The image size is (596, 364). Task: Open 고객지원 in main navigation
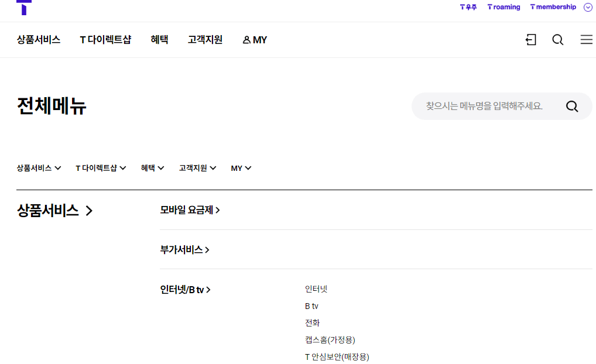point(205,40)
